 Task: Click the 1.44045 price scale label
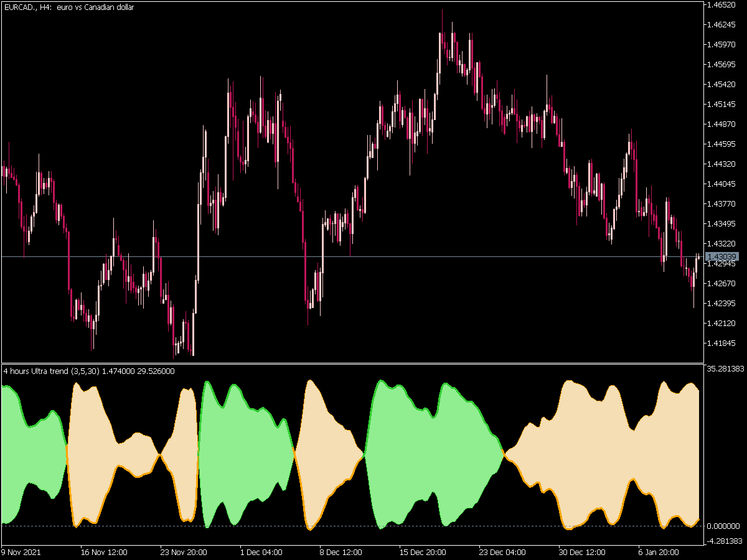point(722,184)
